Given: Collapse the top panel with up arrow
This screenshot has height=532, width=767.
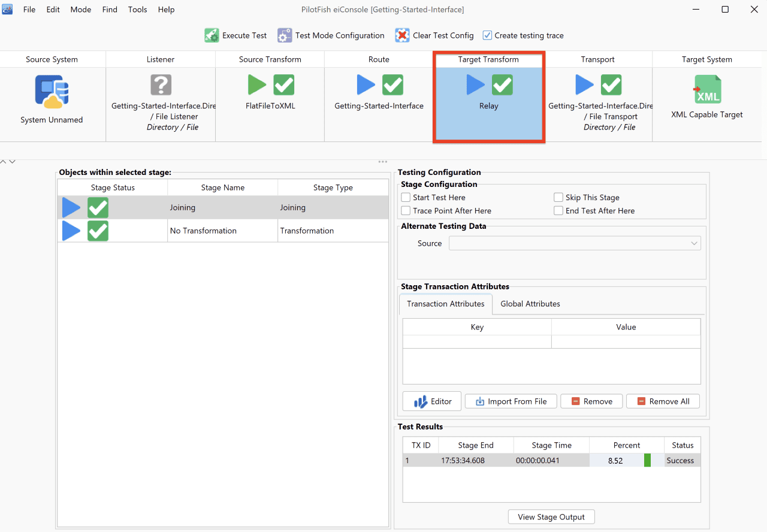Looking at the screenshot, I should (3, 162).
